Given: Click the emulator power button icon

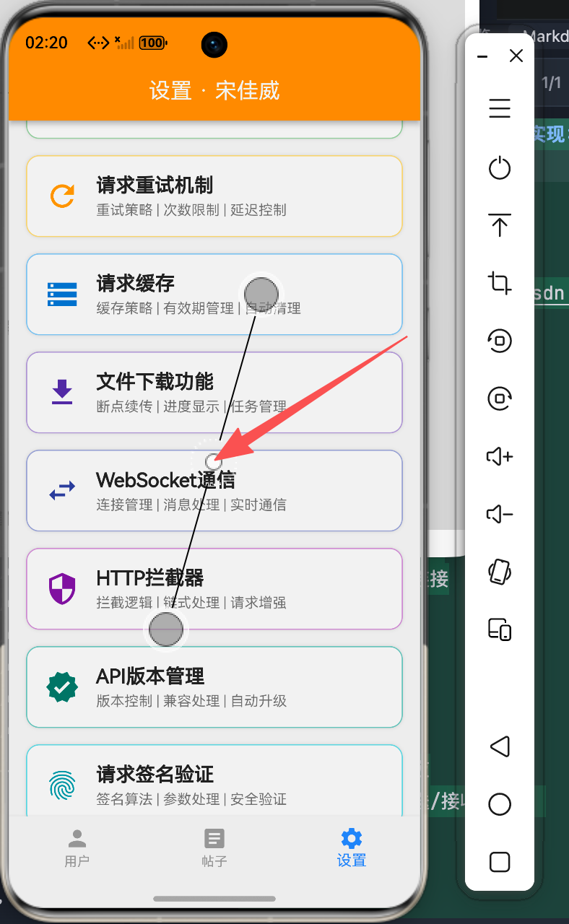Looking at the screenshot, I should click(500, 167).
